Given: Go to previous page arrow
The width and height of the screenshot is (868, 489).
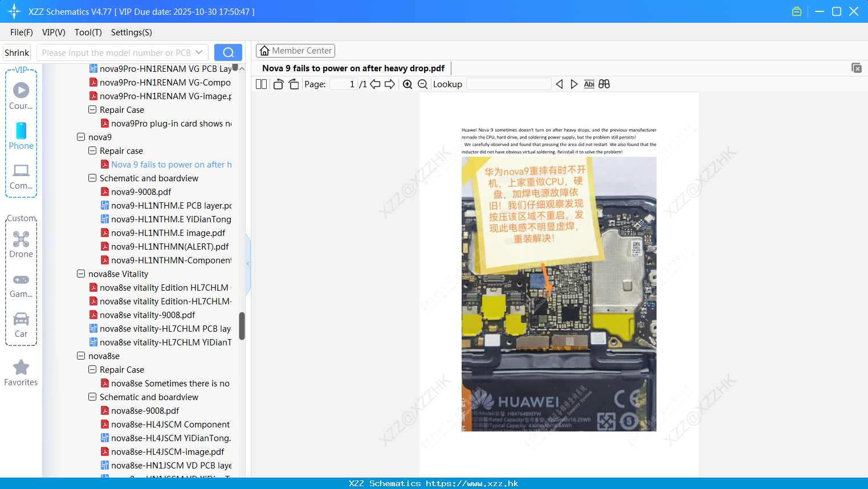Looking at the screenshot, I should (375, 84).
